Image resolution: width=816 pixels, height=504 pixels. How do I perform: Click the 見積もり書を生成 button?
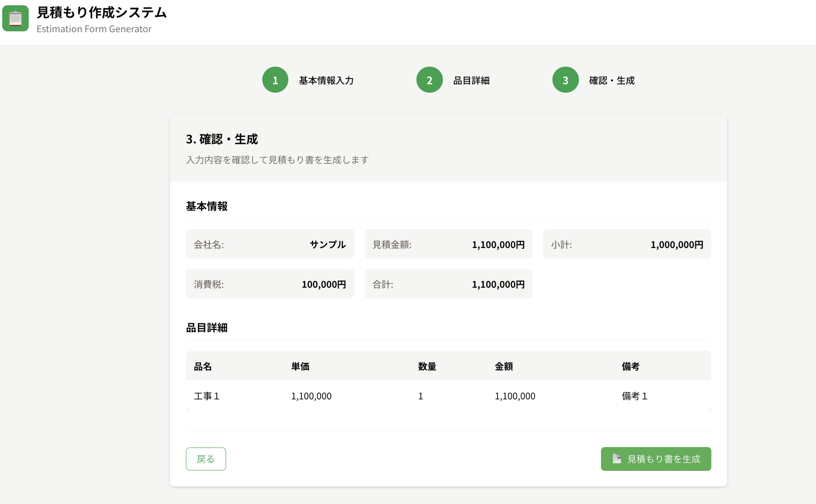656,459
